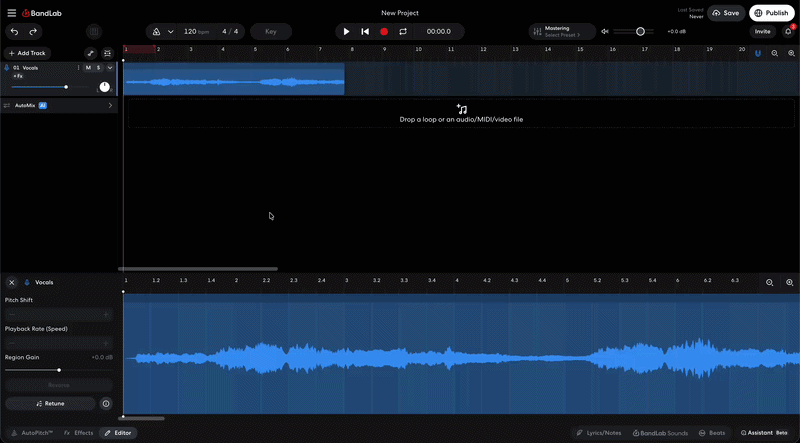Open the notifications bell
The image size is (800, 443).
[x=788, y=31]
